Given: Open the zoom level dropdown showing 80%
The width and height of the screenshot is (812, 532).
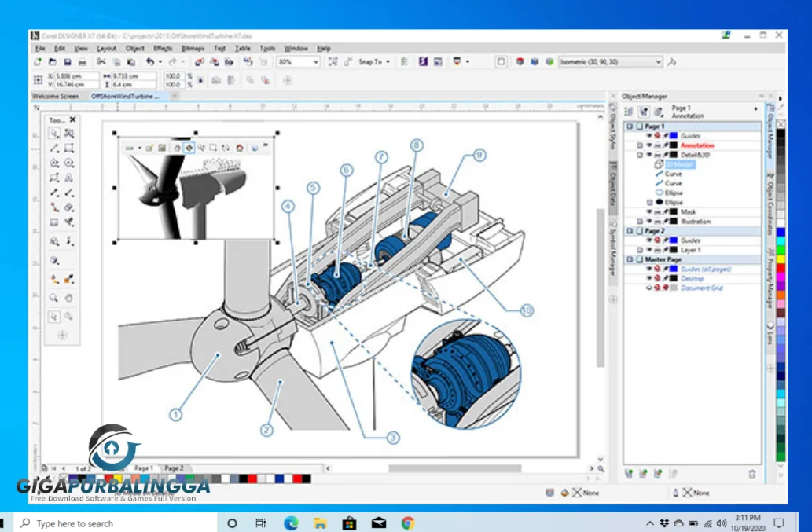Looking at the screenshot, I should (x=315, y=62).
